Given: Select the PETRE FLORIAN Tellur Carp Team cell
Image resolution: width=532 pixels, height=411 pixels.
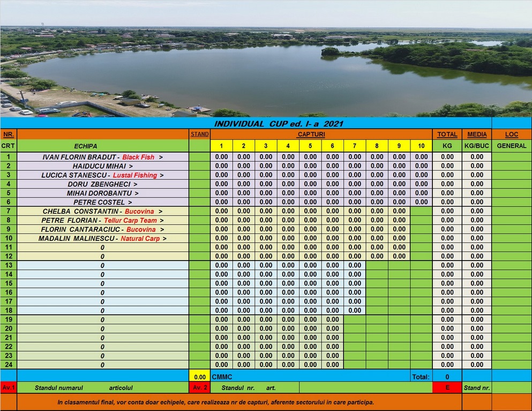Looking at the screenshot, I should coord(102,220).
